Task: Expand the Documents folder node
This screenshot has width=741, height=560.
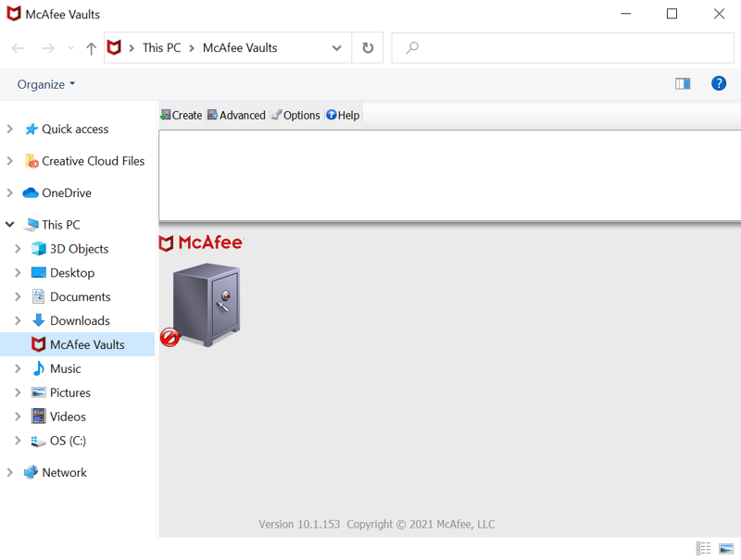Action: [18, 296]
